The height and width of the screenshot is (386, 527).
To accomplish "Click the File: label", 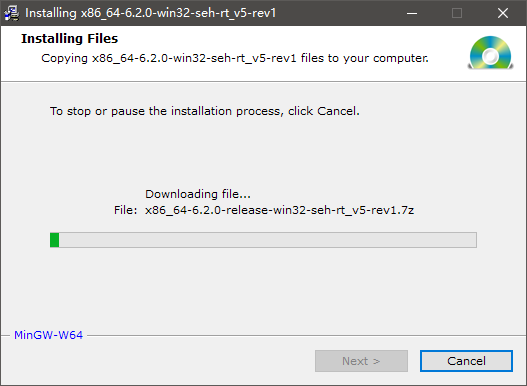I will 125,210.
